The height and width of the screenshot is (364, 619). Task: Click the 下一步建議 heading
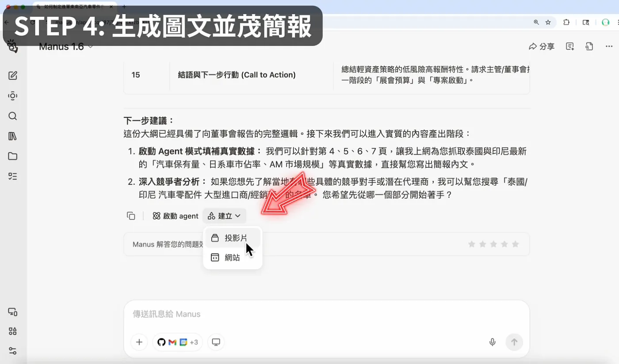click(x=149, y=121)
